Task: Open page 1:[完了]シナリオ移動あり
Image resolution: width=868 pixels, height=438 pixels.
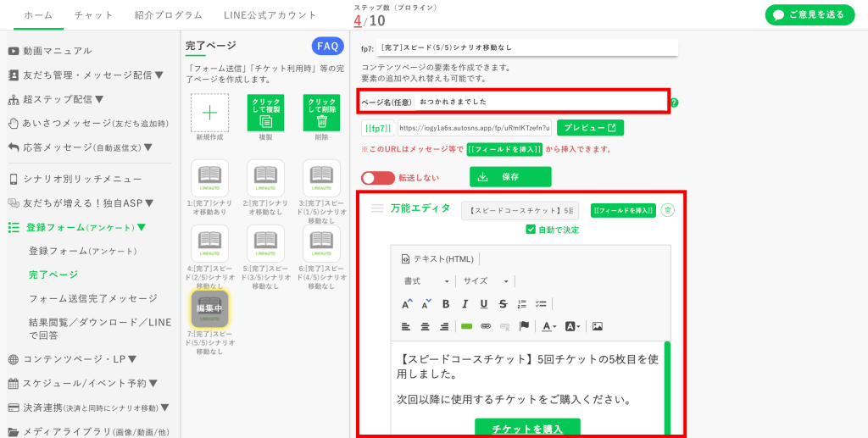Action: point(210,178)
